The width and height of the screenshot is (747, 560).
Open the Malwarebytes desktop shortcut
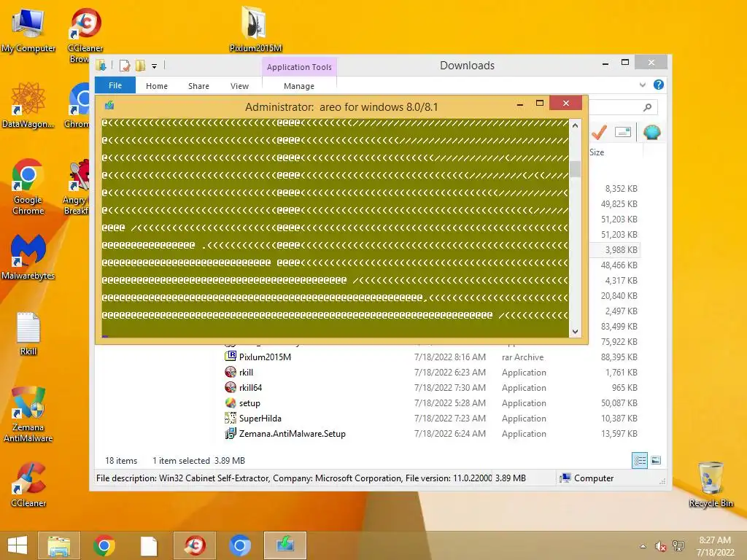coord(28,257)
